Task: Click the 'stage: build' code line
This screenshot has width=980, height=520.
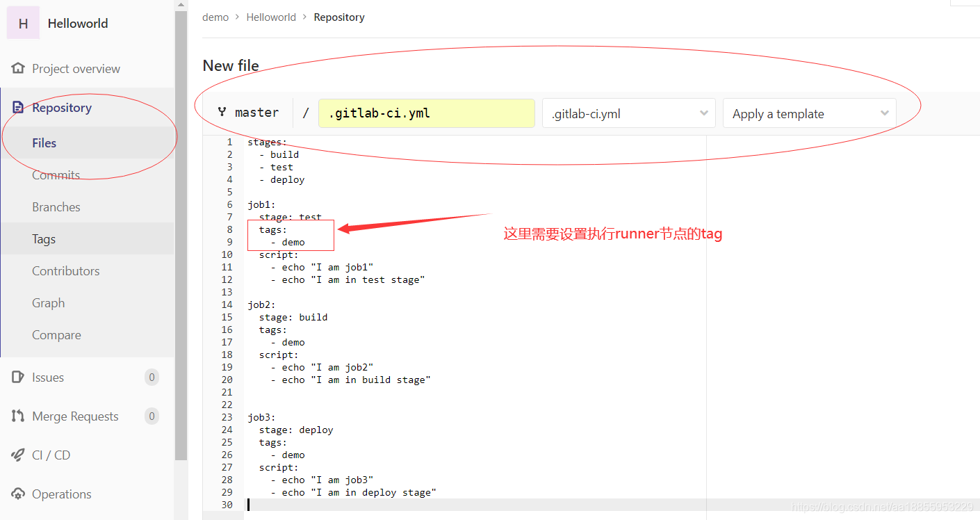Action: [x=293, y=317]
